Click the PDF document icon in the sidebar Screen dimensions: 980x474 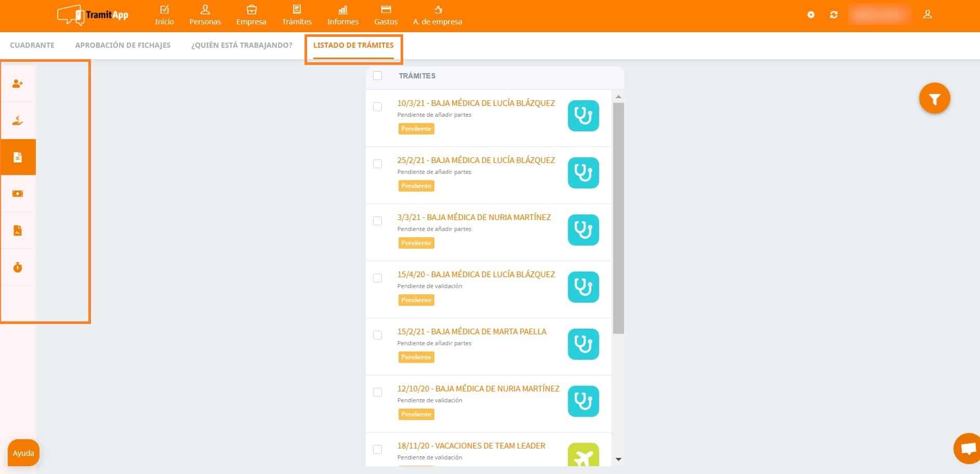pyautogui.click(x=18, y=230)
